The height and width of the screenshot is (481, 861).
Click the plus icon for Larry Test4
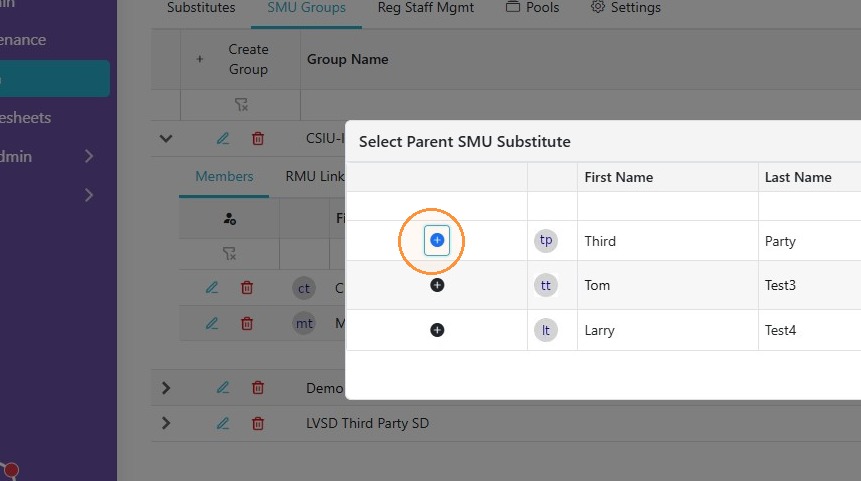click(x=437, y=330)
